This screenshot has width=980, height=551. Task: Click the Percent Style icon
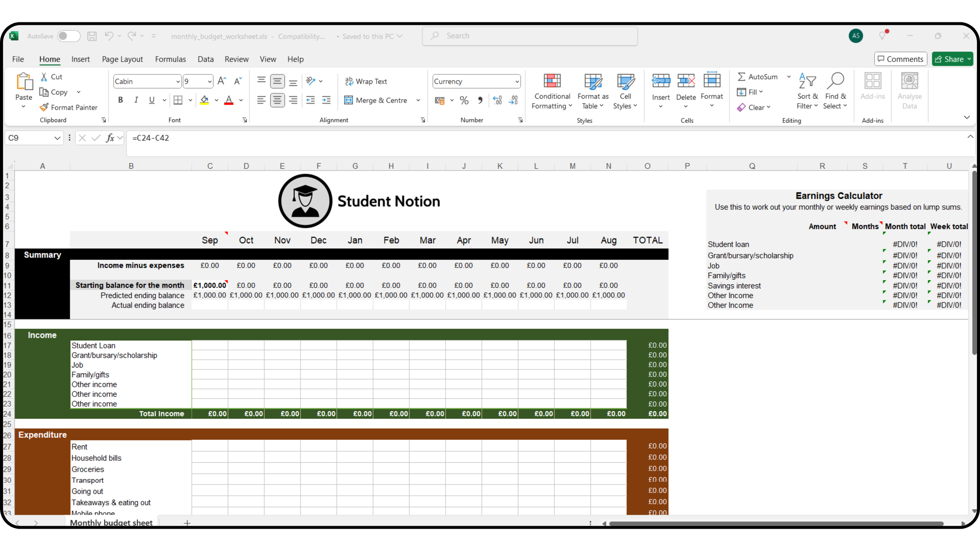coord(464,100)
